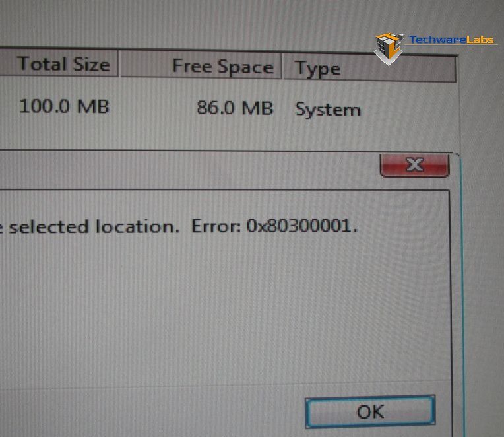504x437 pixels.
Task: Click empty header space right of Type label
Action: coord(398,69)
